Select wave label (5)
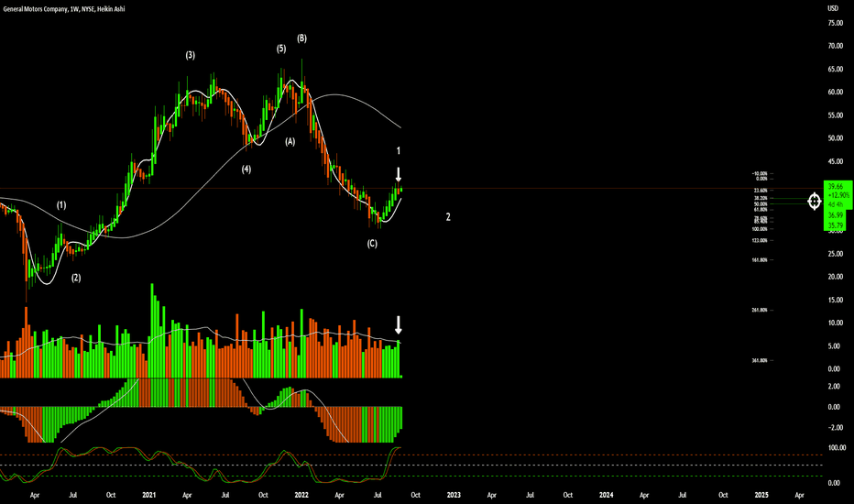 pyautogui.click(x=281, y=49)
